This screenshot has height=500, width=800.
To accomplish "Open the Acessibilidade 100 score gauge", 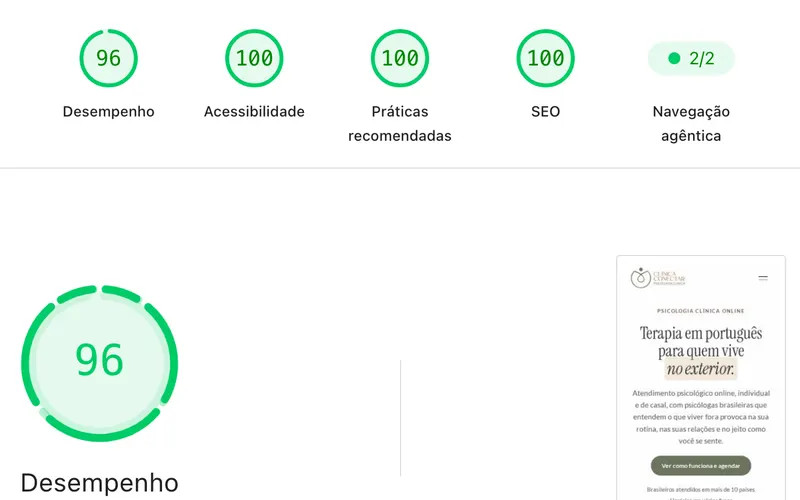I will (254, 58).
